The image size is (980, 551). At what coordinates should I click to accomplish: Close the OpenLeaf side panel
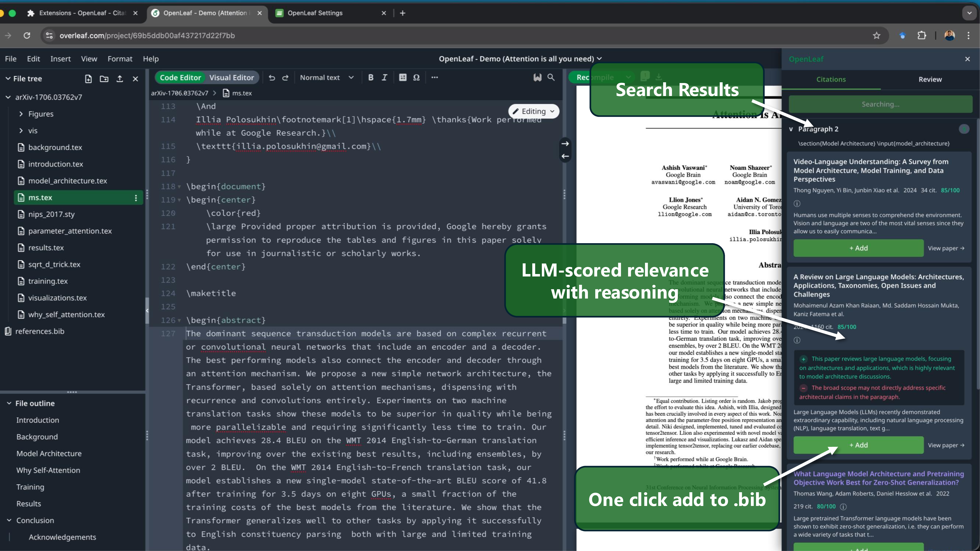coord(968,59)
